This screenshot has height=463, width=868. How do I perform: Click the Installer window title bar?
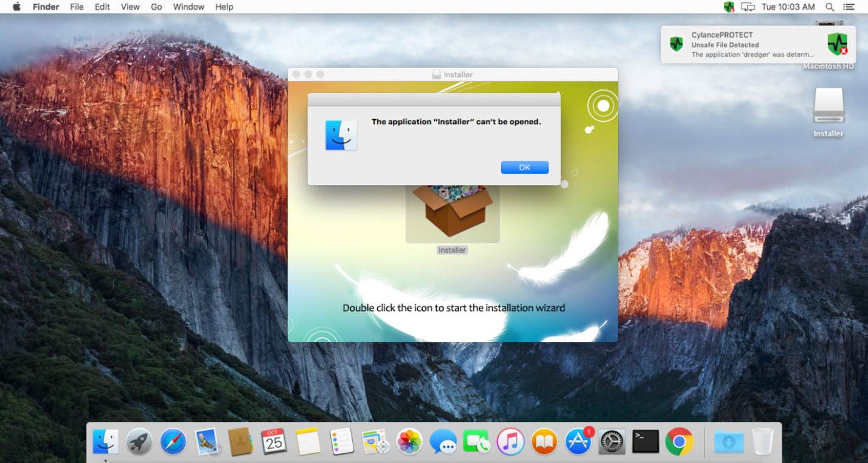(453, 74)
